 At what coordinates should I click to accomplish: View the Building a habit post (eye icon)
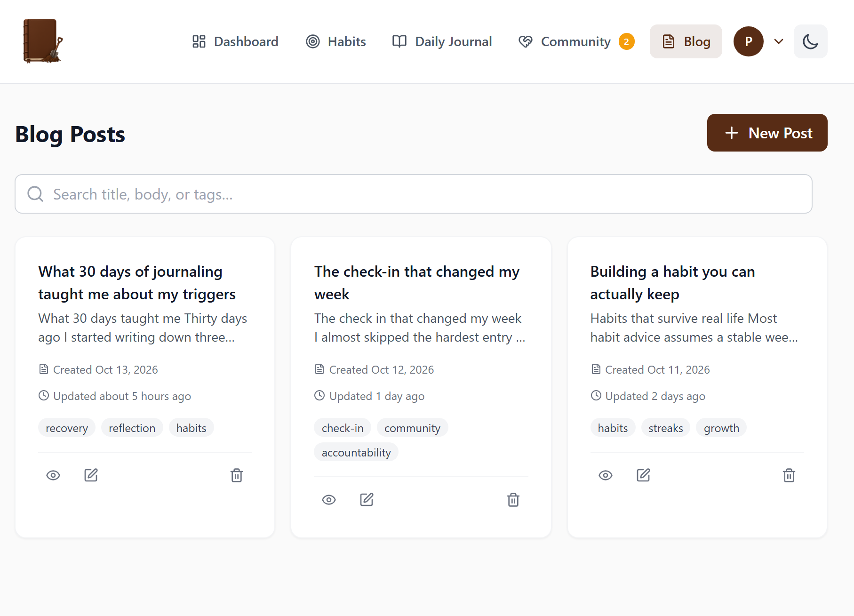coord(606,475)
